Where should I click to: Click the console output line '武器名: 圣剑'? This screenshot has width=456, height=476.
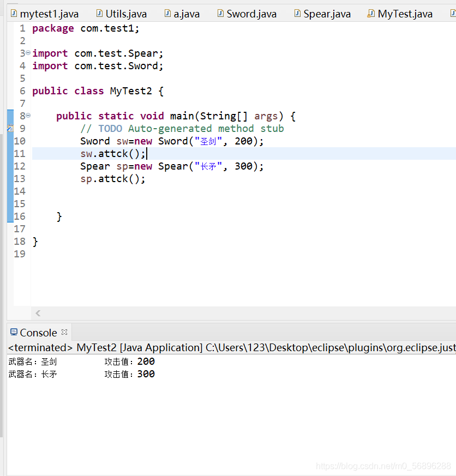pos(33,361)
